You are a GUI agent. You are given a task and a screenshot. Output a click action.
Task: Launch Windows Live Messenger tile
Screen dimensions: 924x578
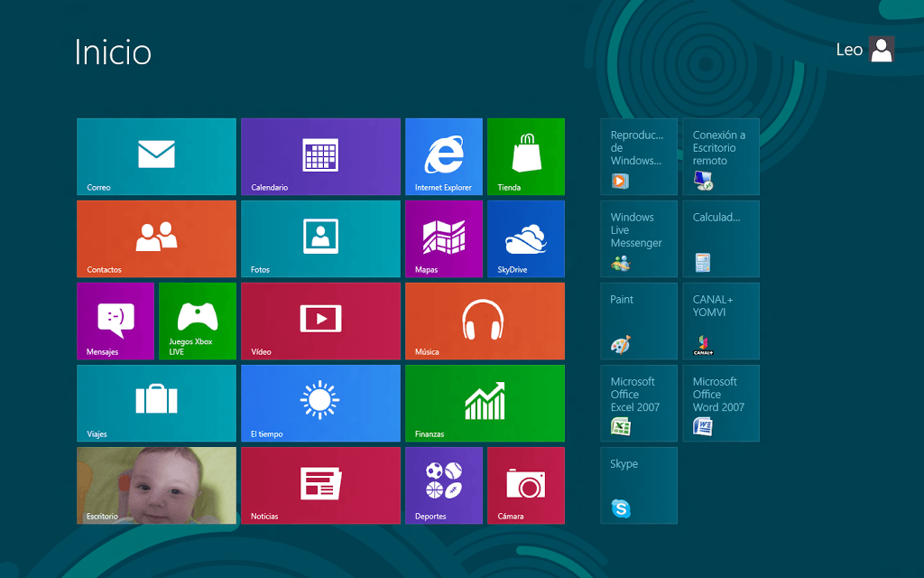639,238
